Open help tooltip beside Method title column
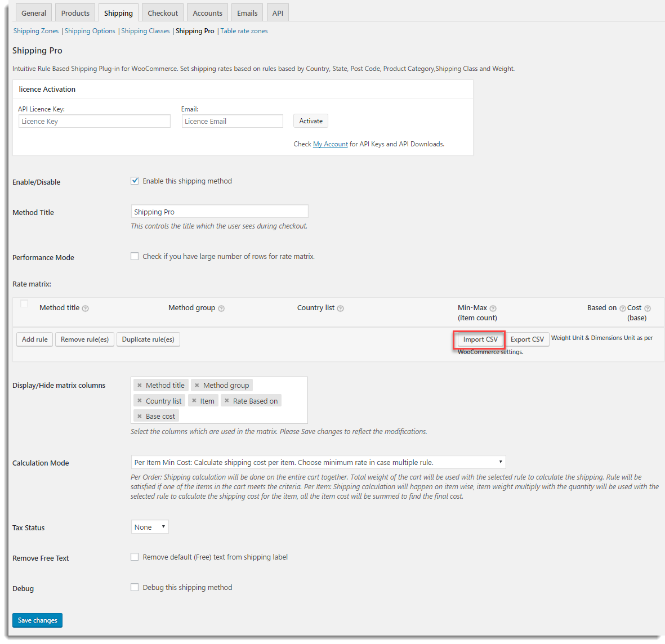 [x=85, y=308]
